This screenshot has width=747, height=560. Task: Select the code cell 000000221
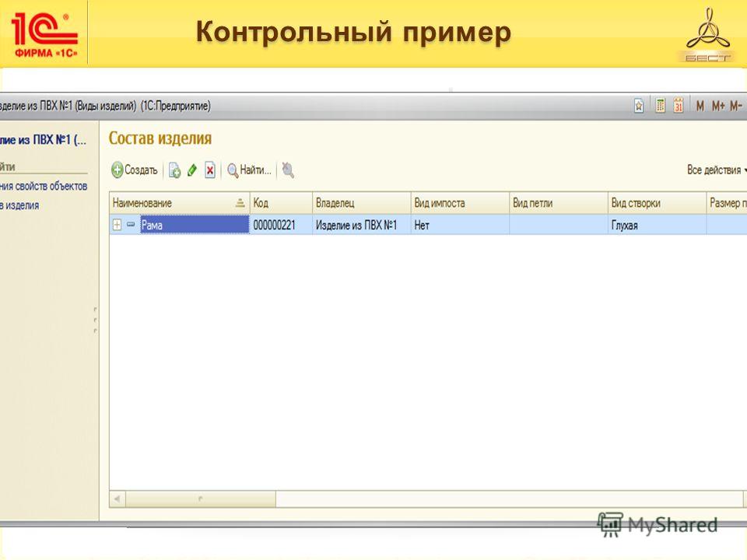click(x=281, y=225)
